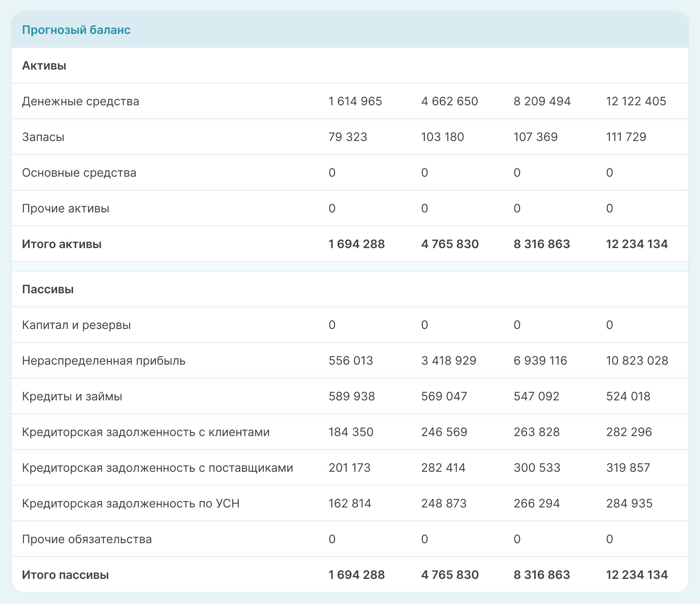This screenshot has height=604, width=700.
Task: Click the Денежные средства row label
Action: point(81,101)
